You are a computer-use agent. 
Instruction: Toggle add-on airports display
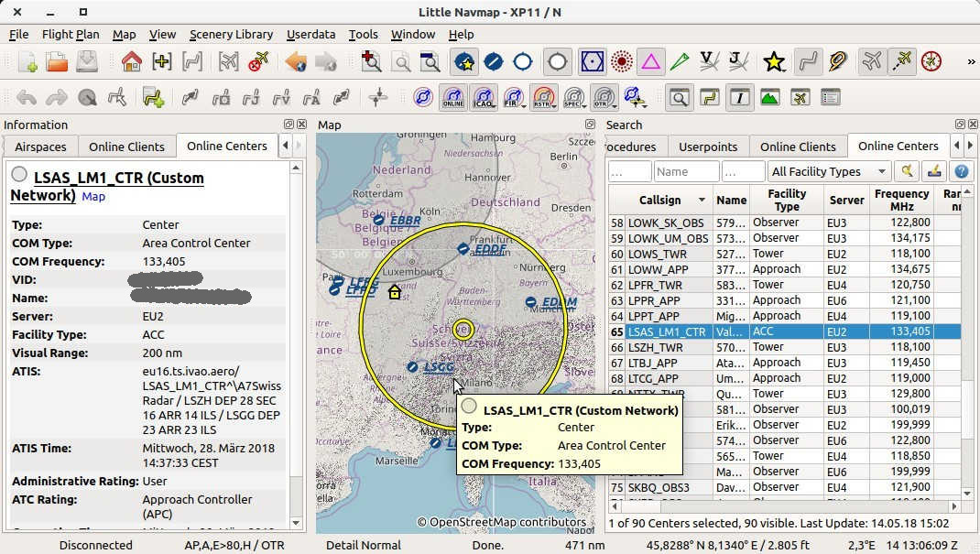[x=464, y=62]
